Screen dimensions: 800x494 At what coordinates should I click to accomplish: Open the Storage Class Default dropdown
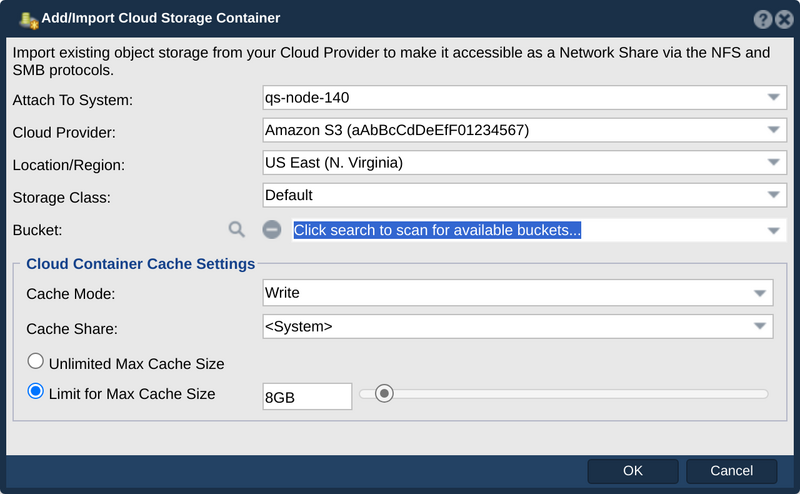[x=524, y=195]
